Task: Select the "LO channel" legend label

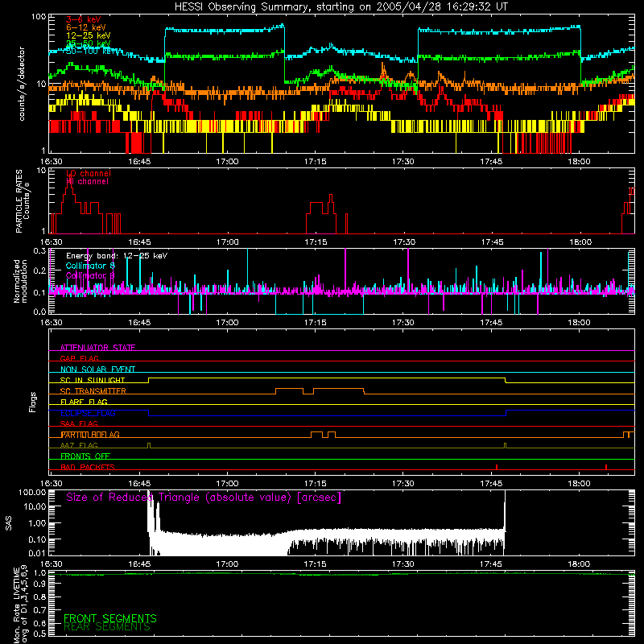Action: coord(89,173)
